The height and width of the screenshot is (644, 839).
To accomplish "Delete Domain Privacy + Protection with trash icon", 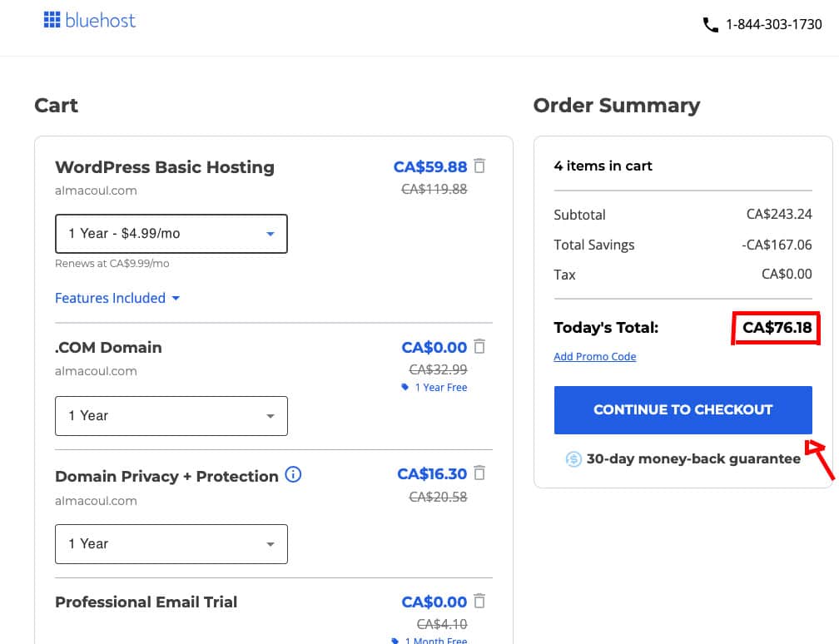I will click(480, 473).
